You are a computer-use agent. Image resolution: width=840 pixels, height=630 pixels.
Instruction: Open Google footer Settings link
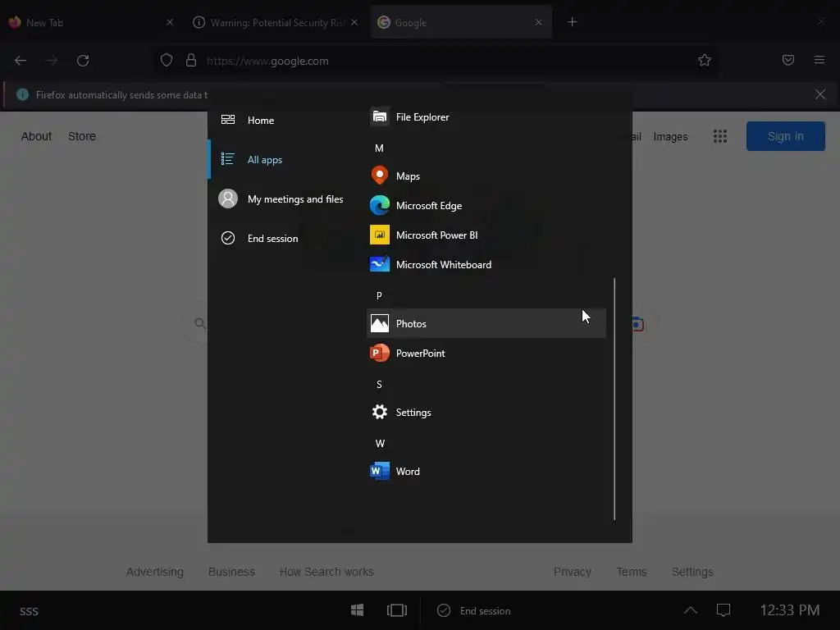tap(692, 572)
